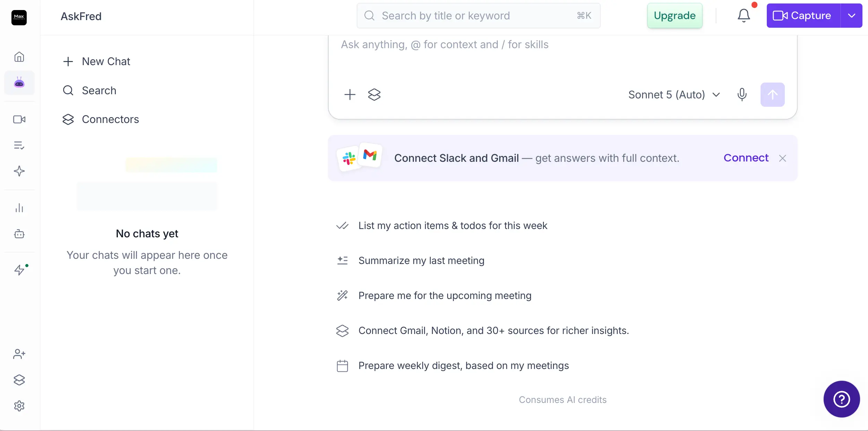Image resolution: width=868 pixels, height=431 pixels.
Task: Open the analytics bar chart icon
Action: point(19,208)
